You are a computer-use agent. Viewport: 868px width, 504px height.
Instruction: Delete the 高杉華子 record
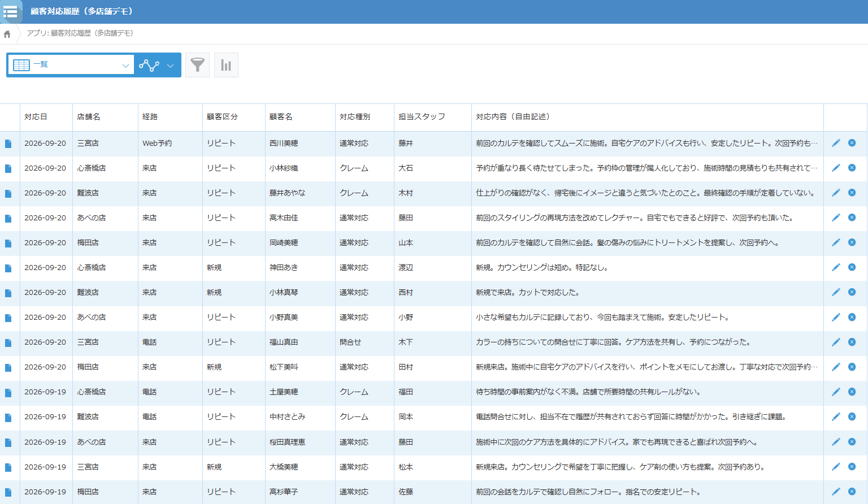coord(852,492)
